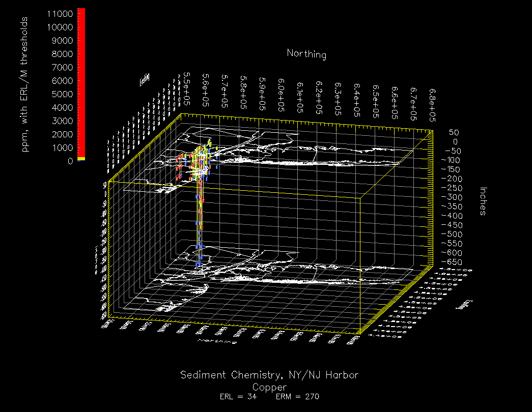Click the 'ERM = 270' threshold text

297,397
